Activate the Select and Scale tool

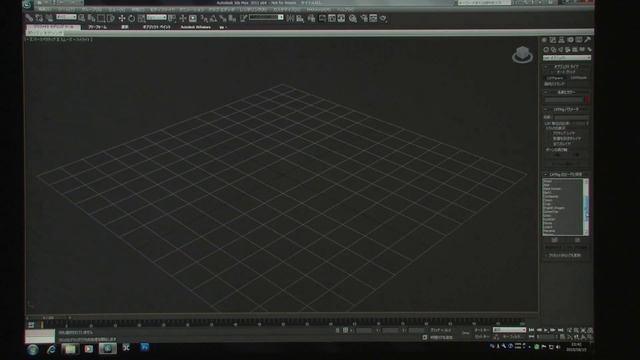coord(141,18)
